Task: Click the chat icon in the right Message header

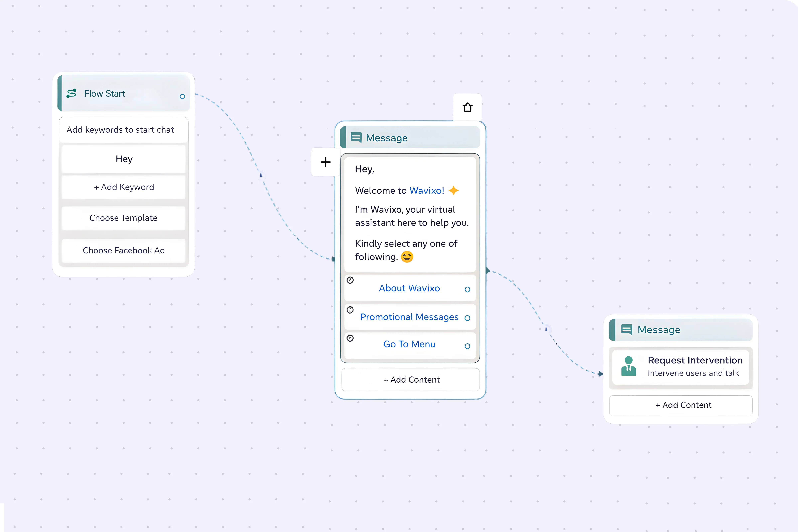Action: click(626, 330)
